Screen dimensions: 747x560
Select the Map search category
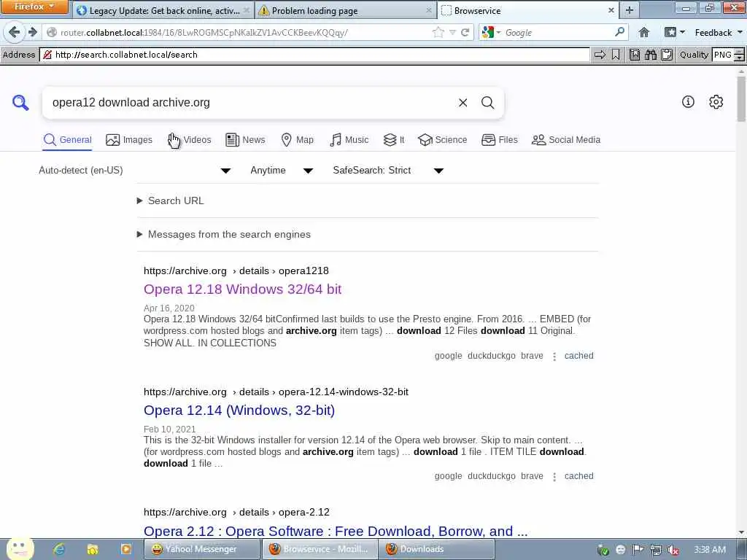tap(298, 139)
